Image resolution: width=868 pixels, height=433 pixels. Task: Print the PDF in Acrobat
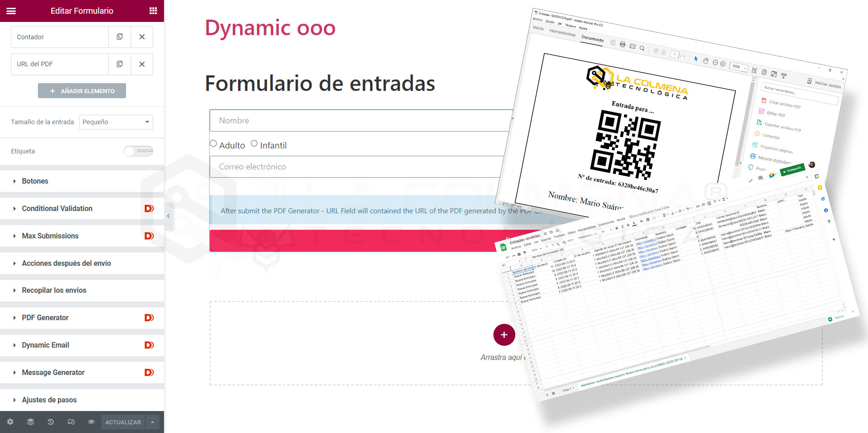click(622, 45)
